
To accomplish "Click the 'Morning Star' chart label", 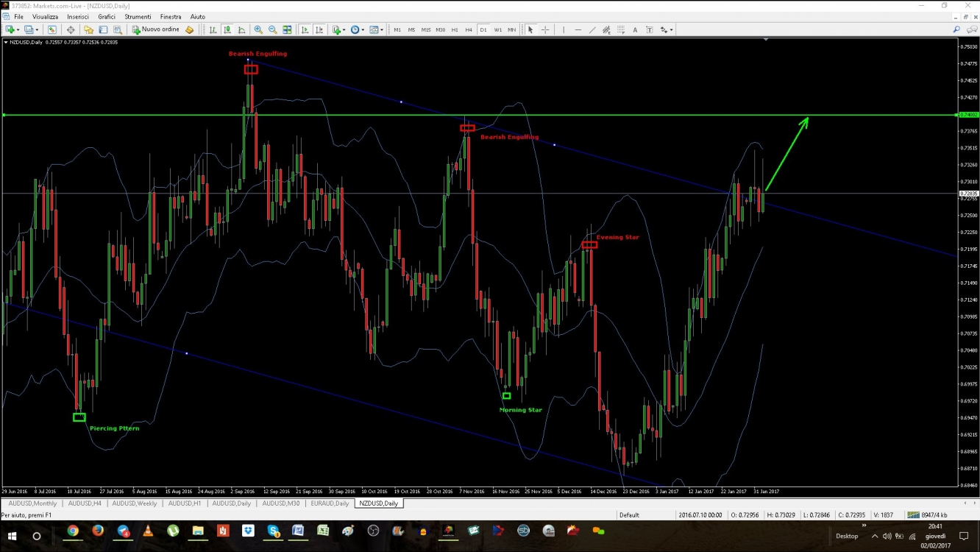I will [521, 410].
